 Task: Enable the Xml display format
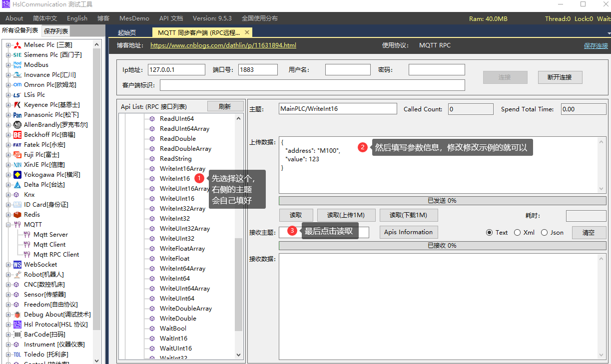pos(518,232)
